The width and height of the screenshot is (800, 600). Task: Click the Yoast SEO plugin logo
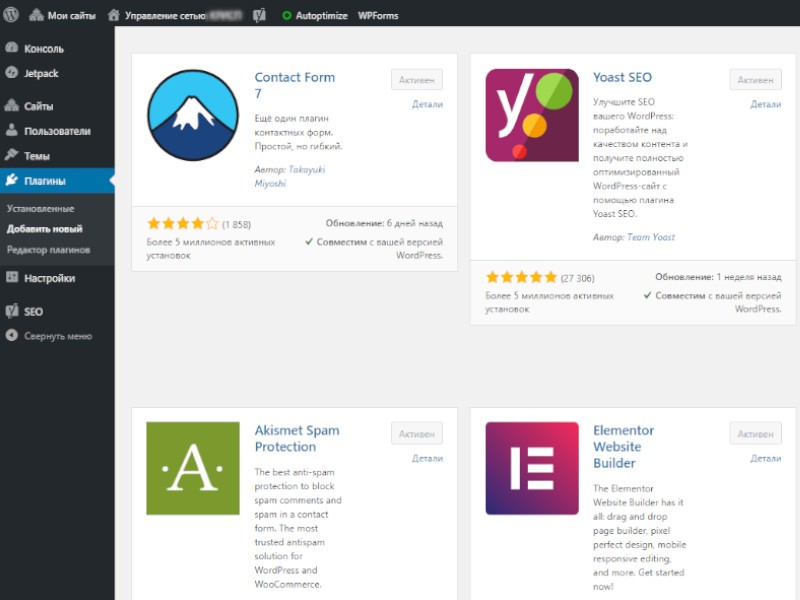[x=532, y=115]
